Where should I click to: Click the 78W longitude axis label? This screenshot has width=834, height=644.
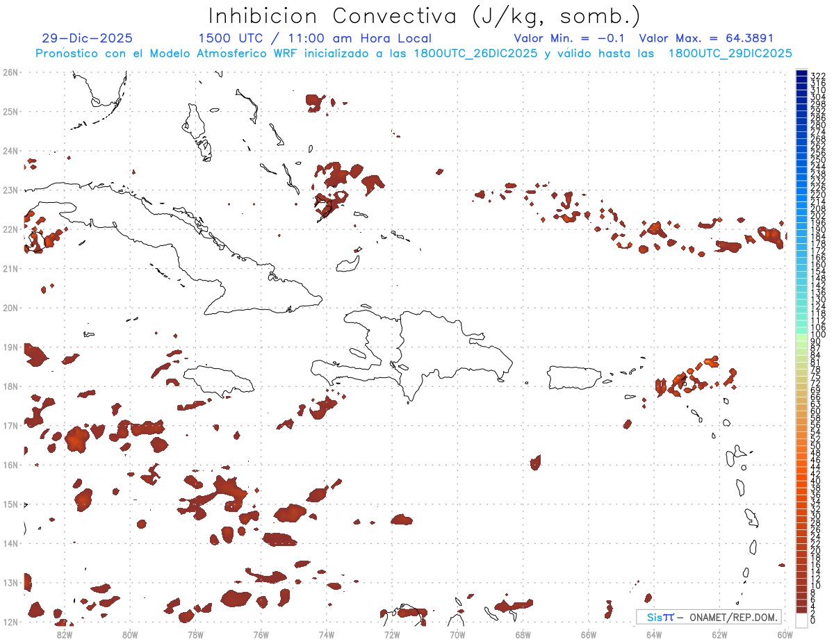pos(195,634)
